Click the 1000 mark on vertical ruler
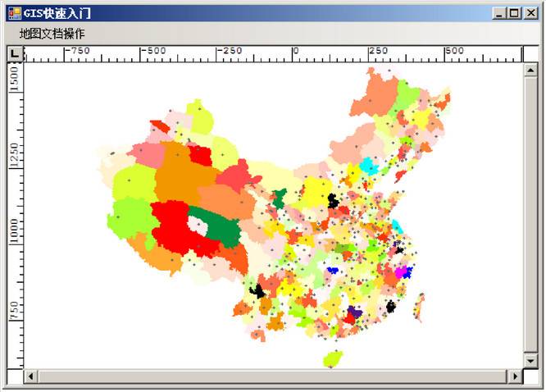The height and width of the screenshot is (392, 546). [14, 231]
